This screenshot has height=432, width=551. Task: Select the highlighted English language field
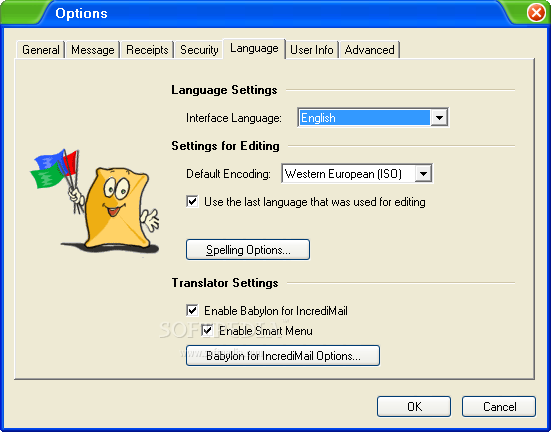pyautogui.click(x=364, y=118)
